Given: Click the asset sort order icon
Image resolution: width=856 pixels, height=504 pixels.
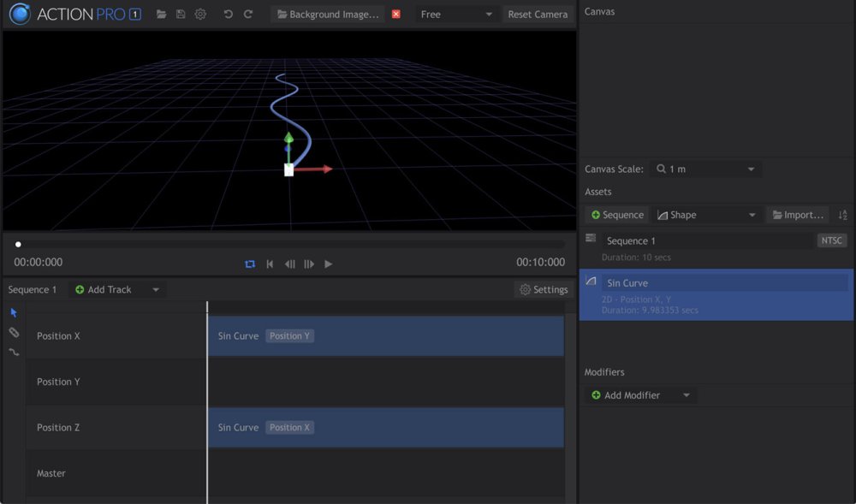Looking at the screenshot, I should 842,216.
